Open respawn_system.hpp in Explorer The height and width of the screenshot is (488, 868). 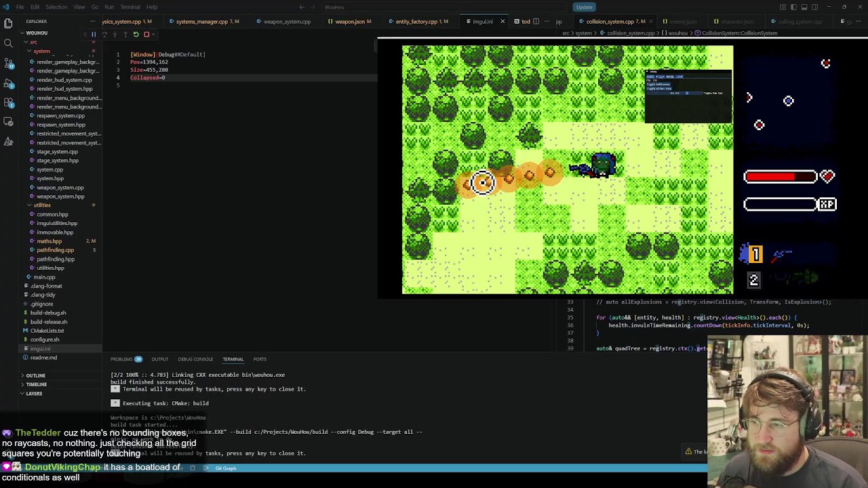(x=61, y=125)
